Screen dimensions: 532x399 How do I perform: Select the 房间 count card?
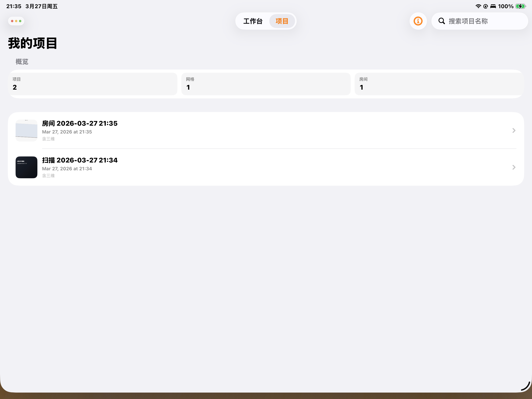click(439, 84)
